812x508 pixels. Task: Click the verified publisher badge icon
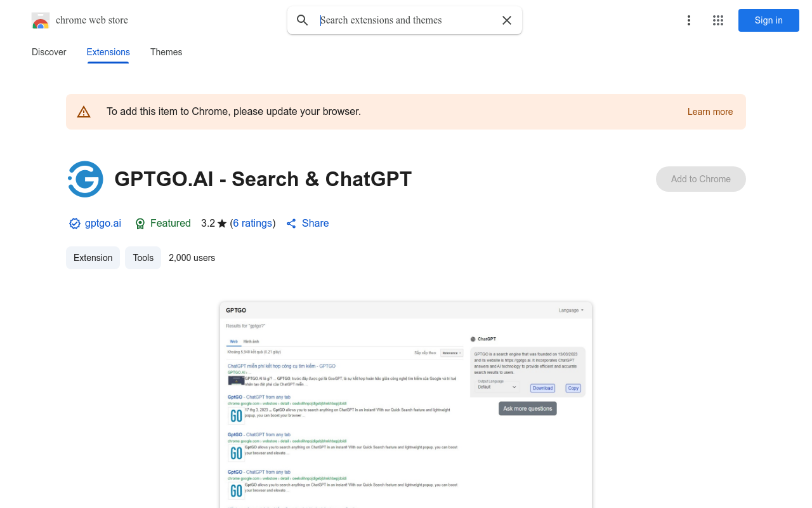(x=75, y=224)
